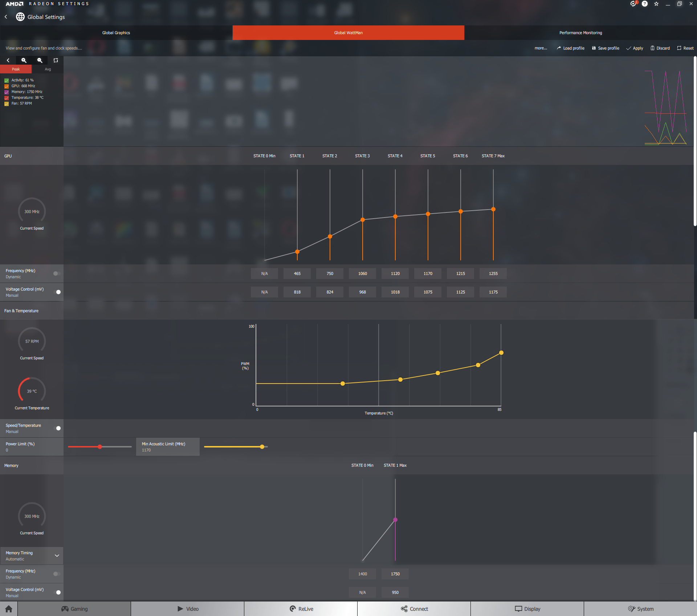Open the help question mark icon
The width and height of the screenshot is (697, 616).
[x=645, y=4]
